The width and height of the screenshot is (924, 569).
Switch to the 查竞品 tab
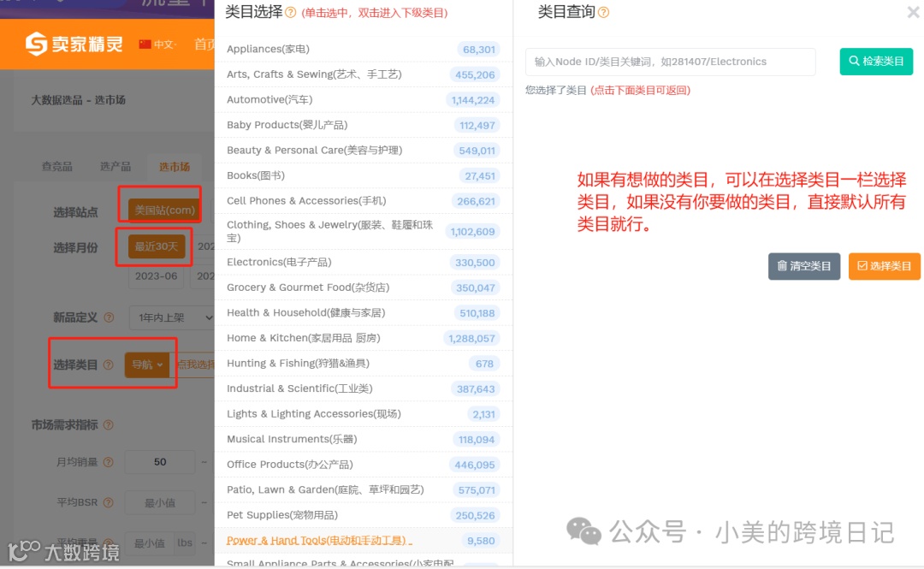57,166
